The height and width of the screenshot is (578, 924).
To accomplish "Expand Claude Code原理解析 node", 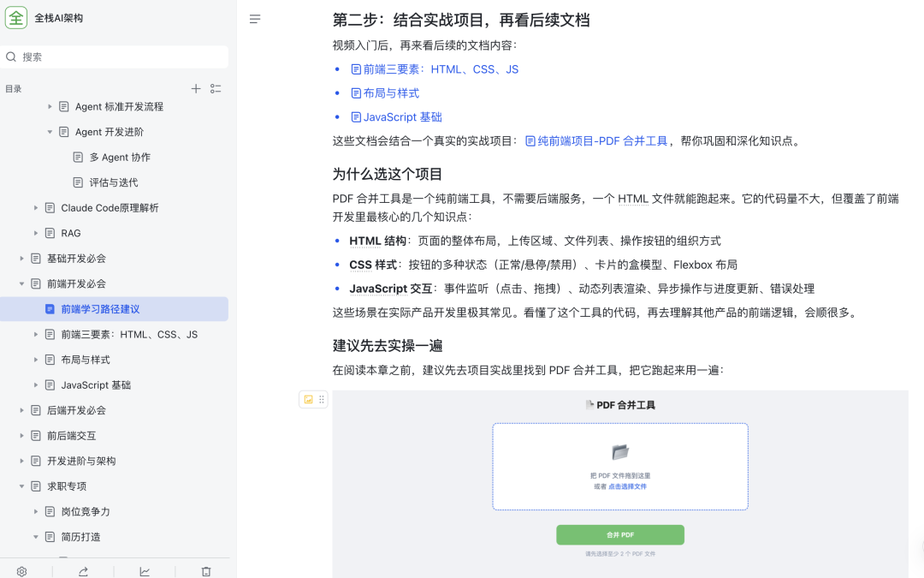I will tap(35, 207).
